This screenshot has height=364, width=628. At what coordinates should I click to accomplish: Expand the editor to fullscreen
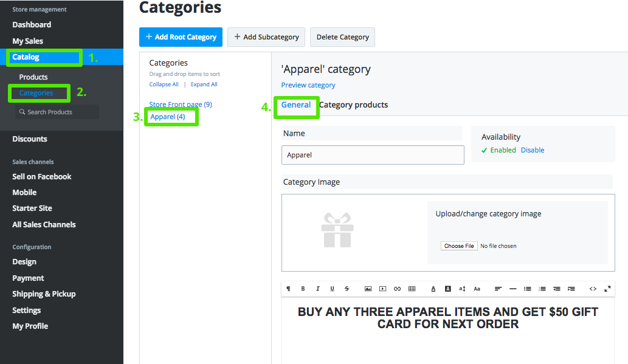(x=607, y=289)
